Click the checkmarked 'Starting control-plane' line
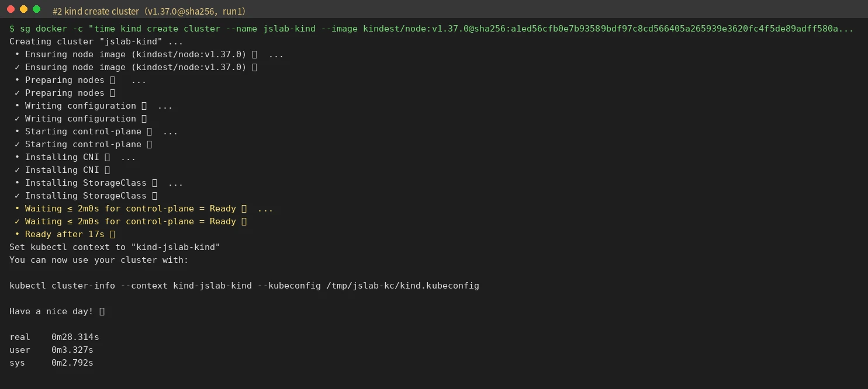Image resolution: width=868 pixels, height=389 pixels. pyautogui.click(x=84, y=144)
